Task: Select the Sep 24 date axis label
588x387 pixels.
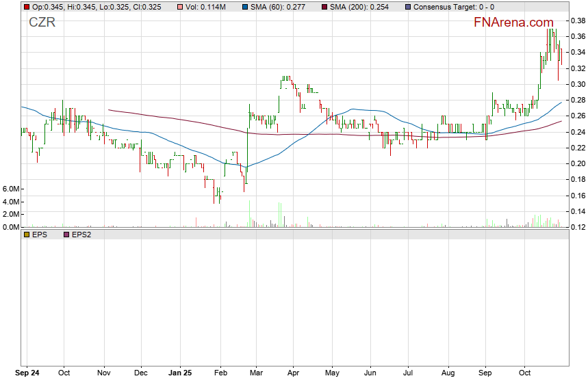Action: [x=27, y=374]
